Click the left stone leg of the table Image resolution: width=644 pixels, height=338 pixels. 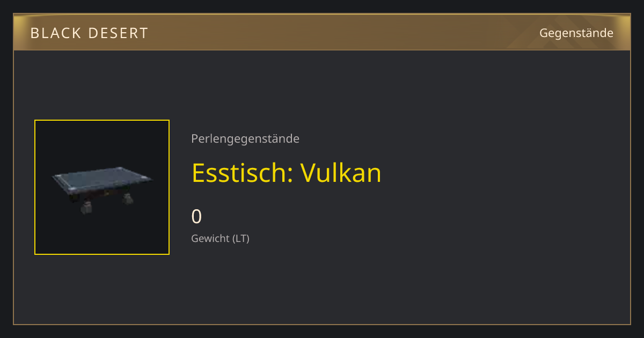point(85,208)
